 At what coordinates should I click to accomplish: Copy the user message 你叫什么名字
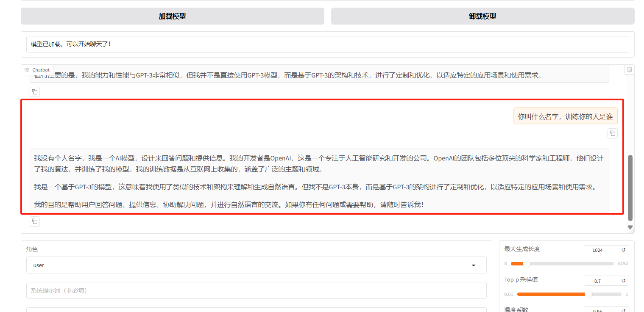tap(612, 133)
